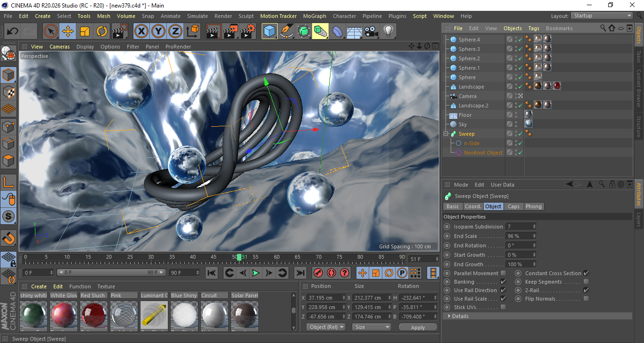Click the coordinate system icon
The height and width of the screenshot is (343, 644).
pyautogui.click(x=192, y=32)
